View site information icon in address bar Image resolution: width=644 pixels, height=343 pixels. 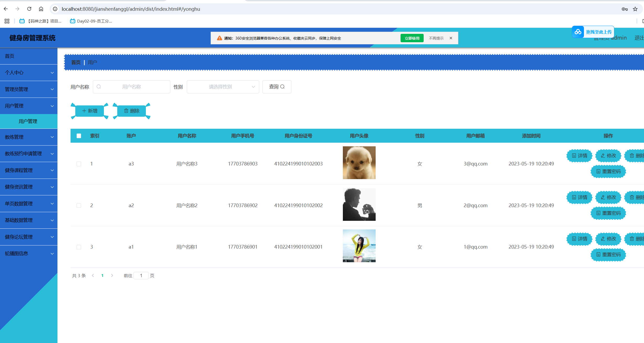[55, 9]
